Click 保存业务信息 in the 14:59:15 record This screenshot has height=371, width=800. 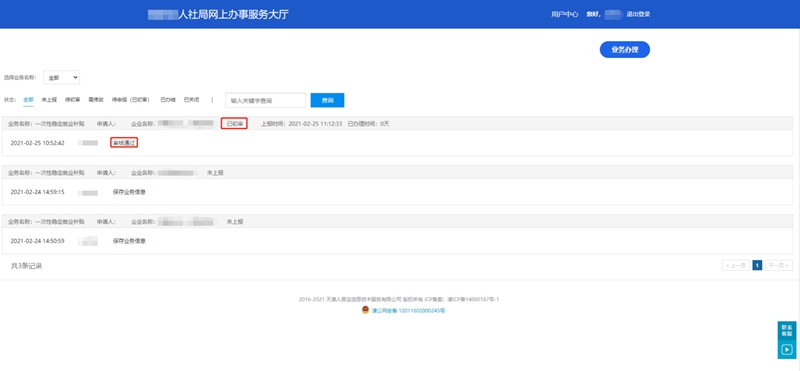129,192
